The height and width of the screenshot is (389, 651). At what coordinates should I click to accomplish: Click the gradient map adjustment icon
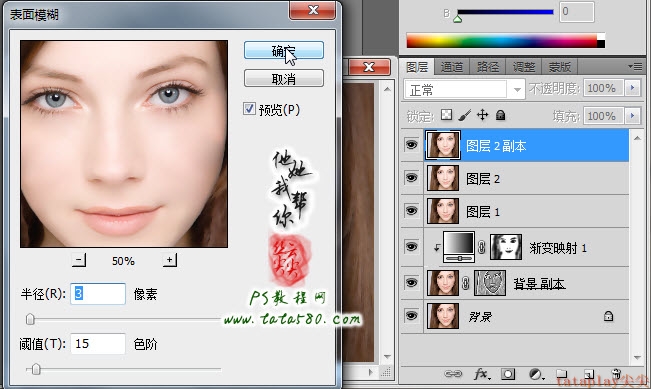pos(459,247)
